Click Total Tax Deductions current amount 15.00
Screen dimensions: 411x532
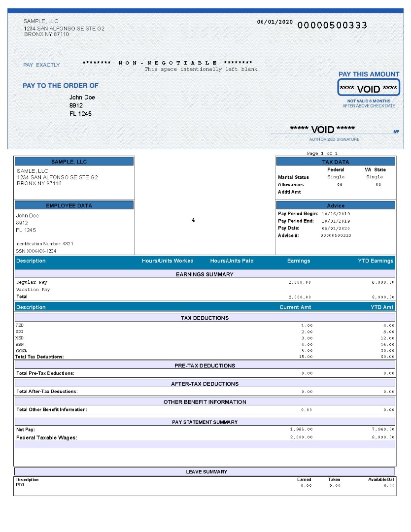point(306,357)
